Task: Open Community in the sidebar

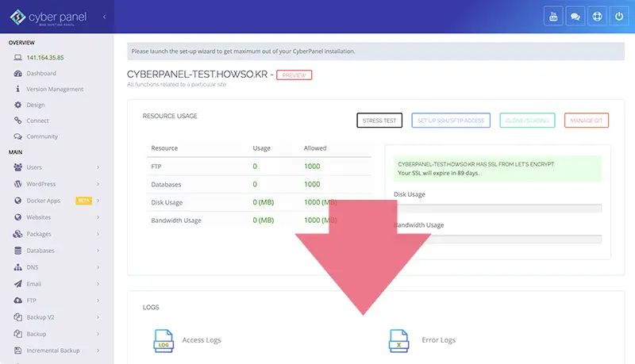Action: 42,136
